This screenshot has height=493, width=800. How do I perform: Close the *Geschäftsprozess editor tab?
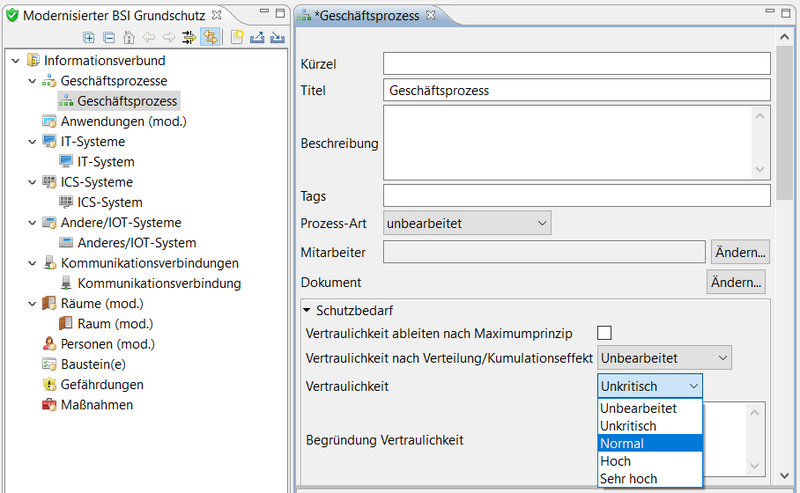[x=431, y=15]
